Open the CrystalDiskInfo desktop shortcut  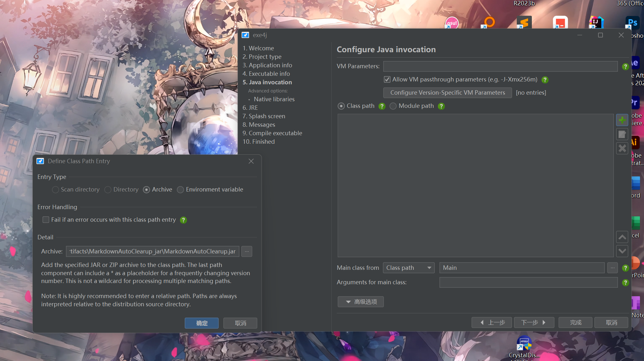524,347
